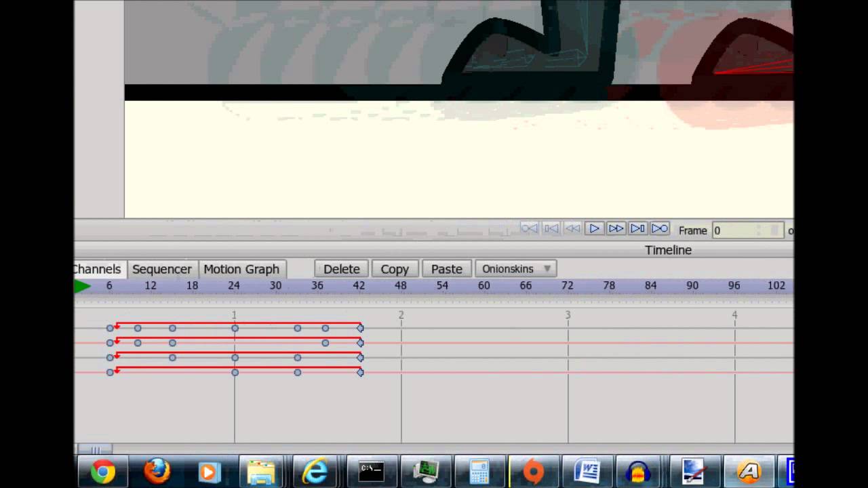
Task: Click the jump to end playback icon
Action: [659, 229]
